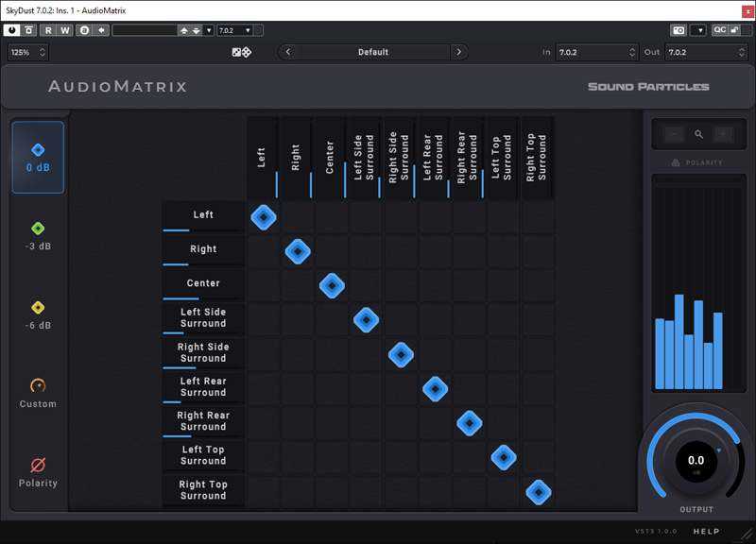Select the -6 dB yellow diamond tool
Image resolution: width=756 pixels, height=544 pixels.
38,315
